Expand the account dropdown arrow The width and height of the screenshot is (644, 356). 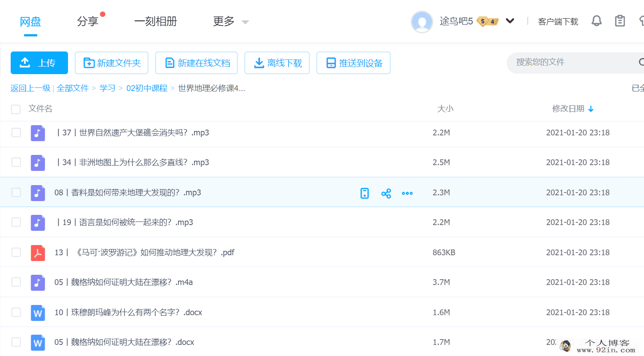[510, 21]
